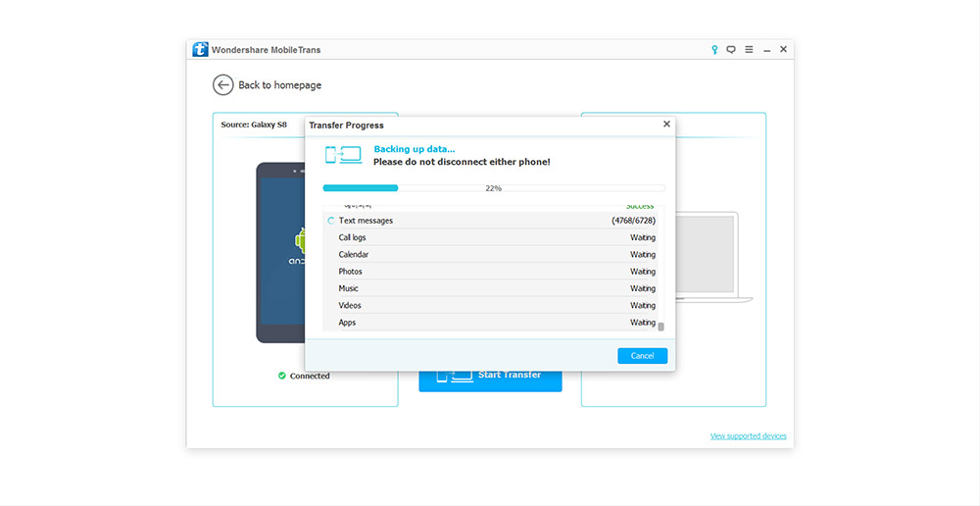Cancel the backup transfer
The width and height of the screenshot is (980, 506).
tap(643, 355)
